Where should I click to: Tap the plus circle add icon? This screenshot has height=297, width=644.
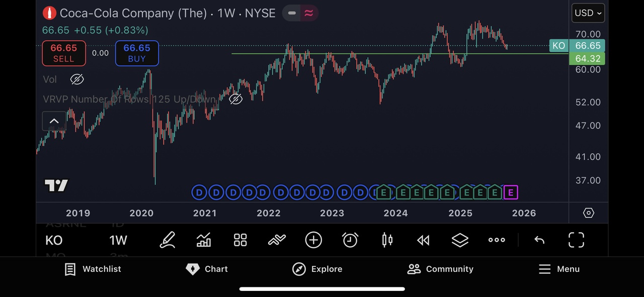pyautogui.click(x=313, y=240)
